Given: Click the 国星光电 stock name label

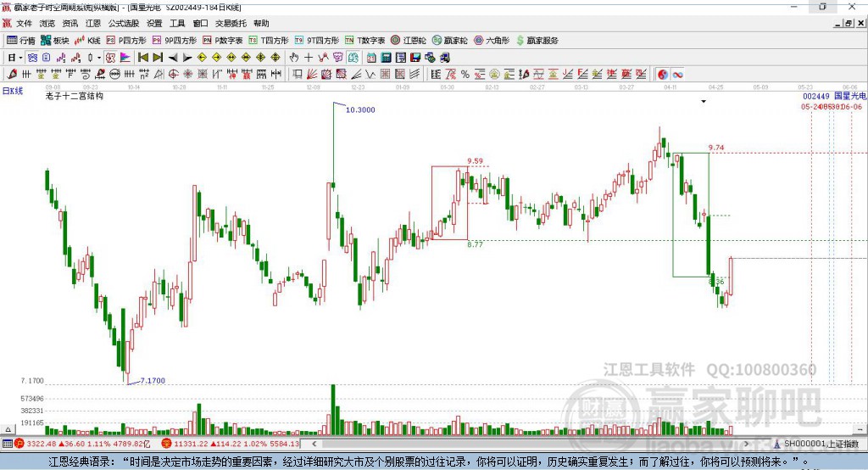Looking at the screenshot, I should pyautogui.click(x=849, y=96).
